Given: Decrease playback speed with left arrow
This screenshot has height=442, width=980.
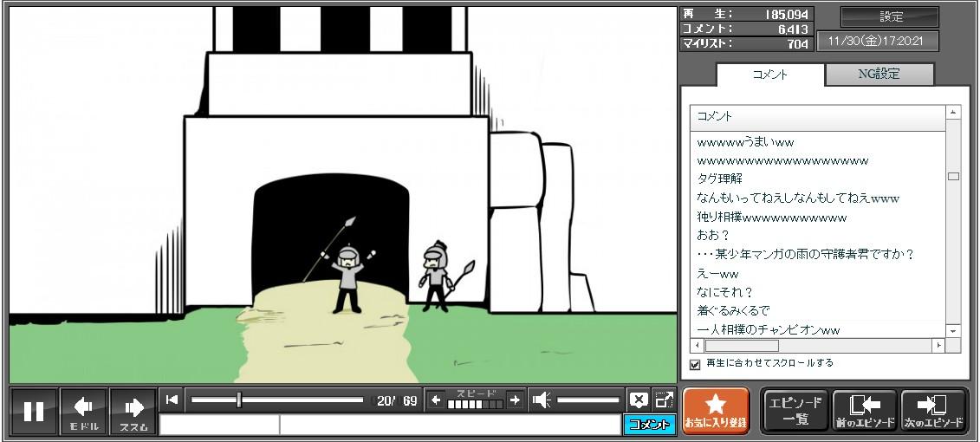Looking at the screenshot, I should [x=436, y=400].
